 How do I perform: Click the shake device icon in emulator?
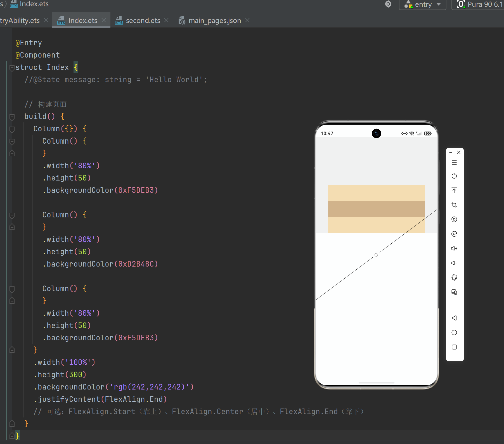point(454,277)
